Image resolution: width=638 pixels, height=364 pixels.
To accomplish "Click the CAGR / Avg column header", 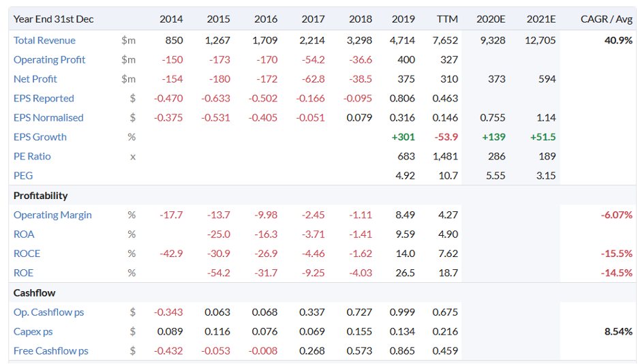I will [x=607, y=19].
